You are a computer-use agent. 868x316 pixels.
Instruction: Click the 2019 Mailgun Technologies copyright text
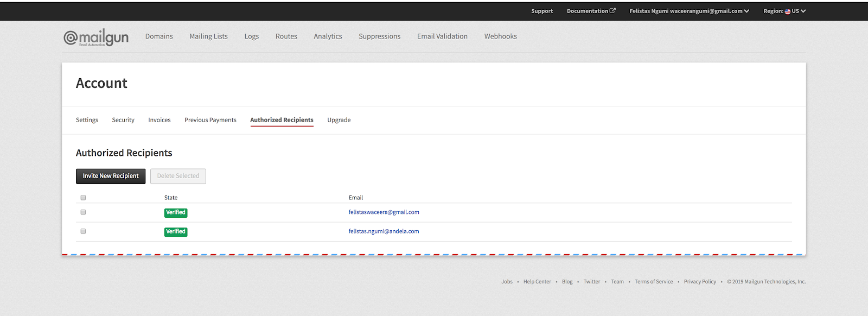767,282
